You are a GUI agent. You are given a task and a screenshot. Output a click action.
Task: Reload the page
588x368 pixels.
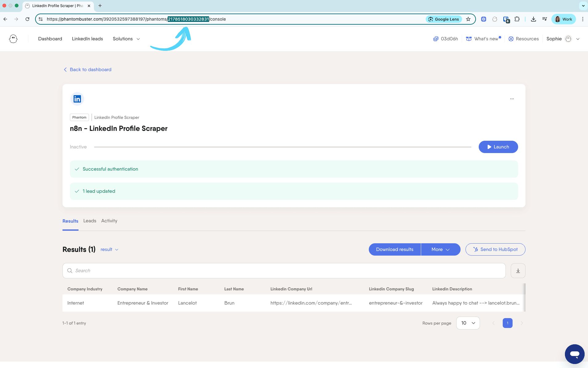point(27,19)
